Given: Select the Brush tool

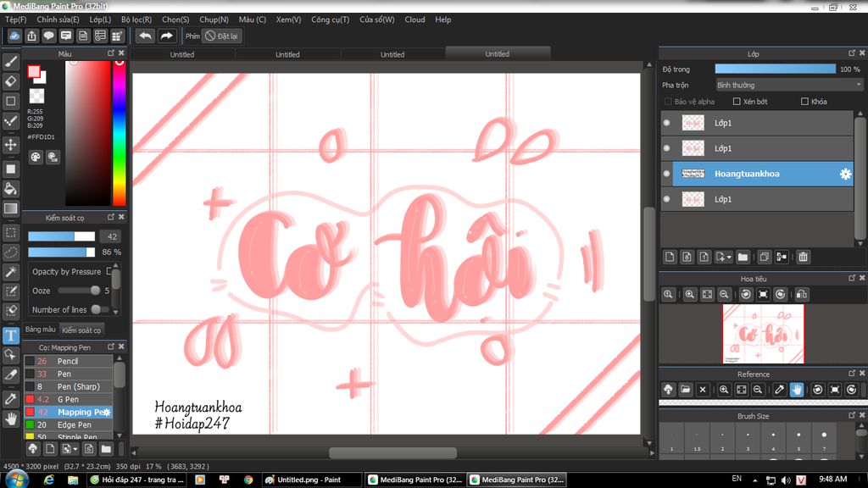Looking at the screenshot, I should [x=10, y=61].
